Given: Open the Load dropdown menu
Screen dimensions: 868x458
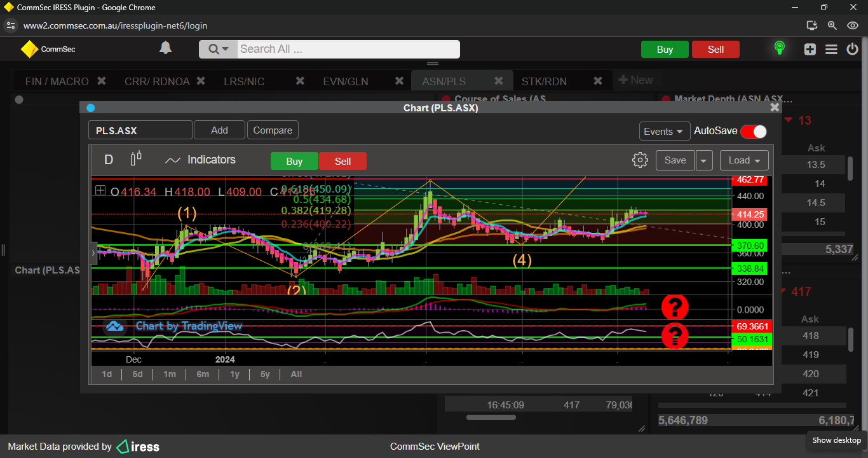Looking at the screenshot, I should pos(744,160).
